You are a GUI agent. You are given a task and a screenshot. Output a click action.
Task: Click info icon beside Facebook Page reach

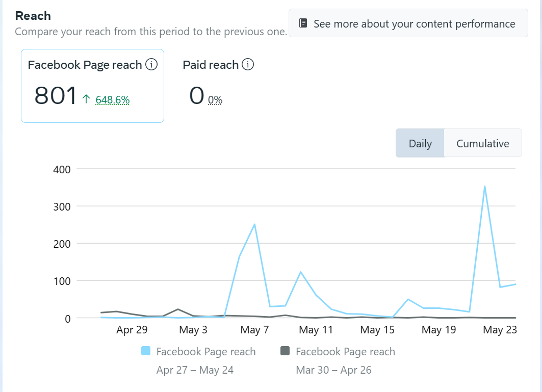coord(151,65)
